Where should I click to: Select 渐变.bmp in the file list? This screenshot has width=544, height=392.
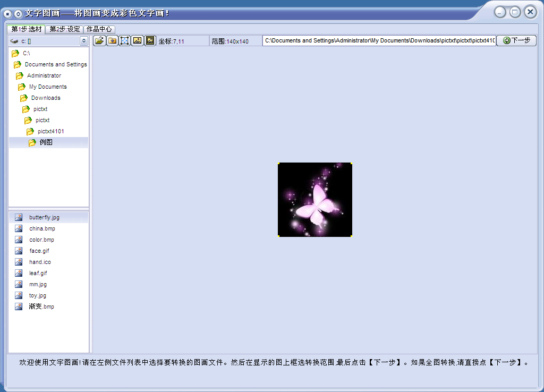41,306
